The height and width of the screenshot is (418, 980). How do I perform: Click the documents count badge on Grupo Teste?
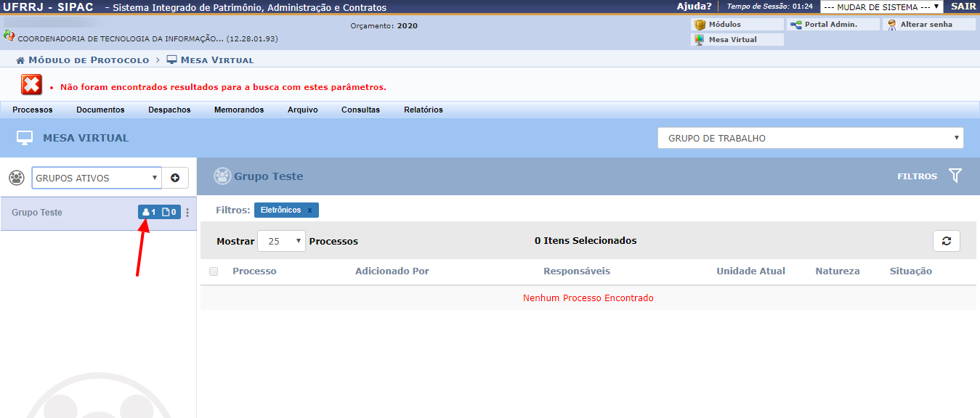169,213
